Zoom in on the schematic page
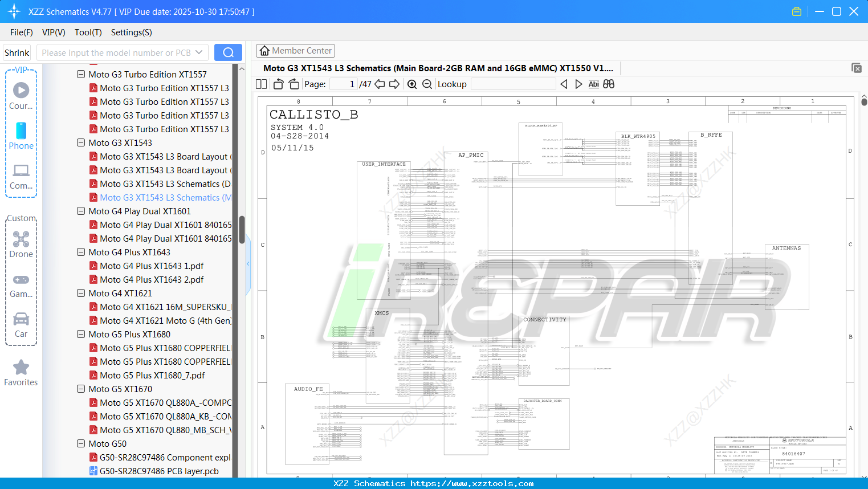The height and width of the screenshot is (489, 868). point(411,84)
